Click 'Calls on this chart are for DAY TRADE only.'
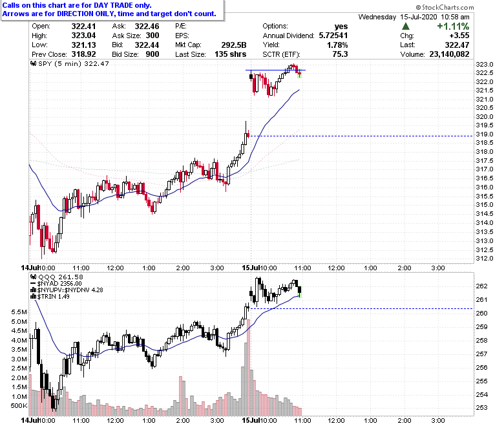This screenshot has height=426, width=504. [x=77, y=5]
